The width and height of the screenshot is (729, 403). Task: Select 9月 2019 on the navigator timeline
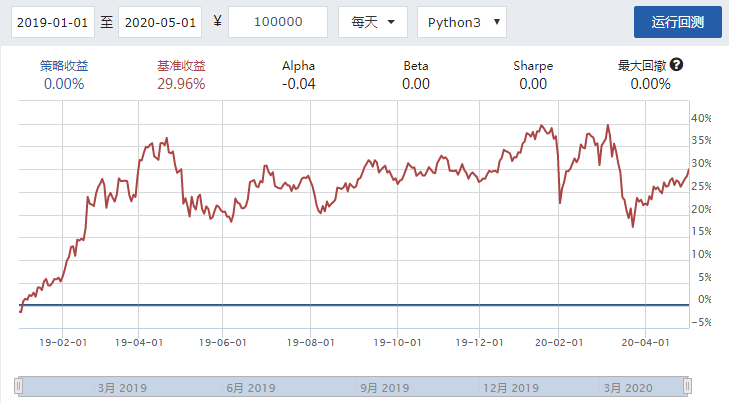click(x=384, y=387)
